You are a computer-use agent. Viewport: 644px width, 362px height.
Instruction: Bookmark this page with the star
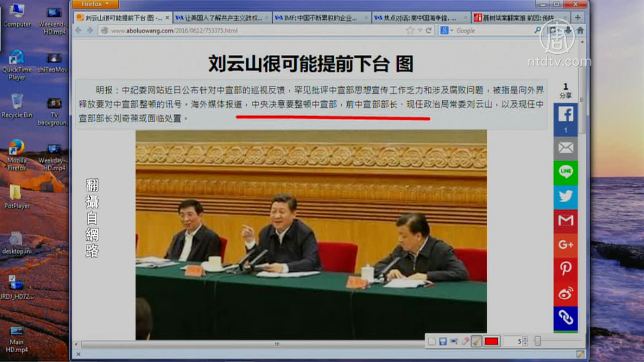click(410, 31)
